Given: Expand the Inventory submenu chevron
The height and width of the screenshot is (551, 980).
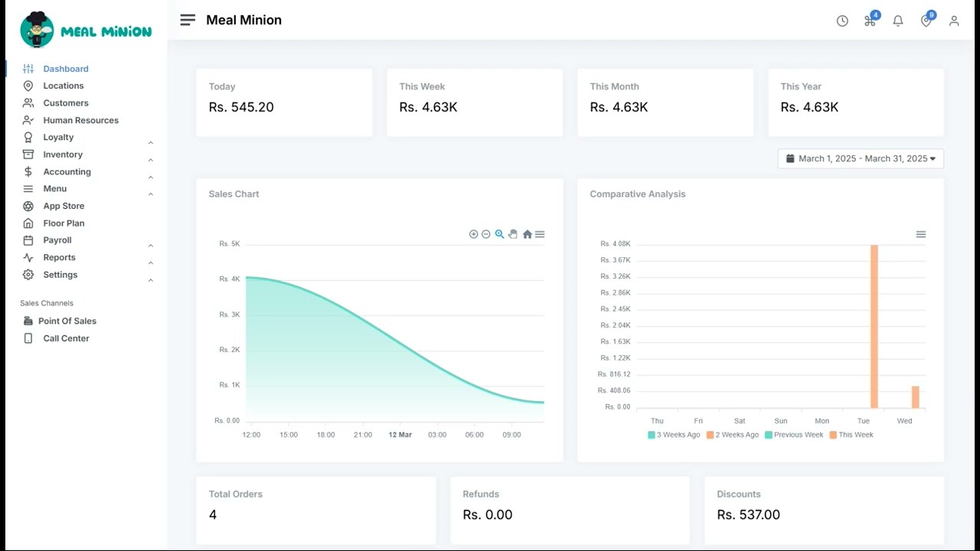Looking at the screenshot, I should [151, 160].
